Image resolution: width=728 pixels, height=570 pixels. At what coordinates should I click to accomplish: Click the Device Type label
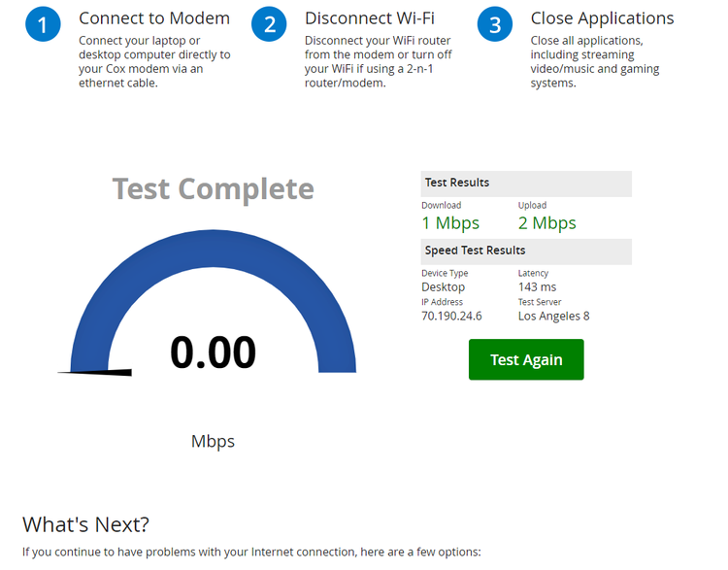(445, 273)
